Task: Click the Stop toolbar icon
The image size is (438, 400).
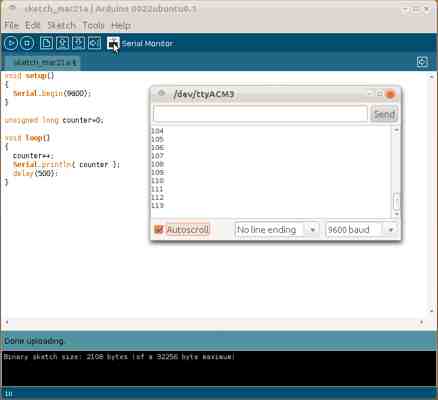Action: 27,43
